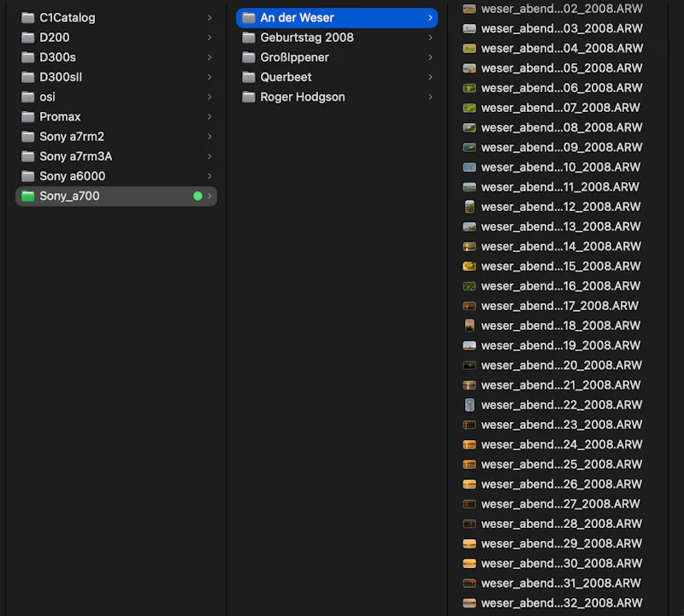Click thumbnail of weser_abend...04_2008.ARW
Screen dimensions: 684x616
[x=469, y=49]
